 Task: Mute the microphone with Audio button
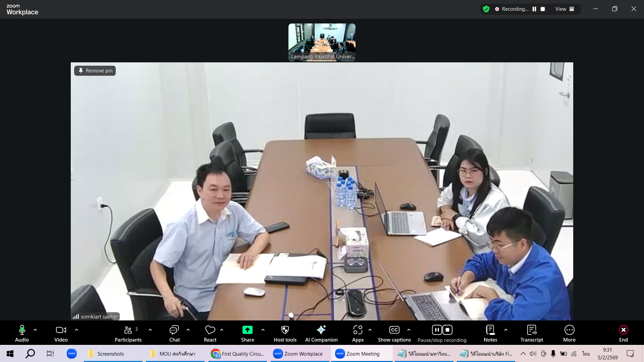click(x=22, y=330)
